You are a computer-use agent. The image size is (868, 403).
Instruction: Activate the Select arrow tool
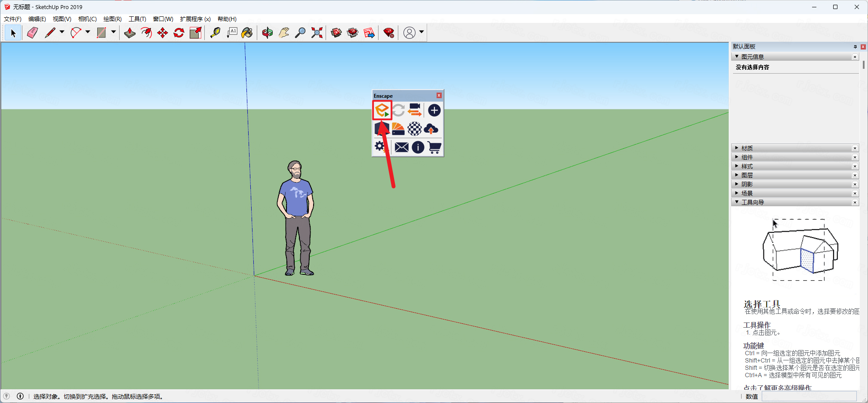(13, 33)
